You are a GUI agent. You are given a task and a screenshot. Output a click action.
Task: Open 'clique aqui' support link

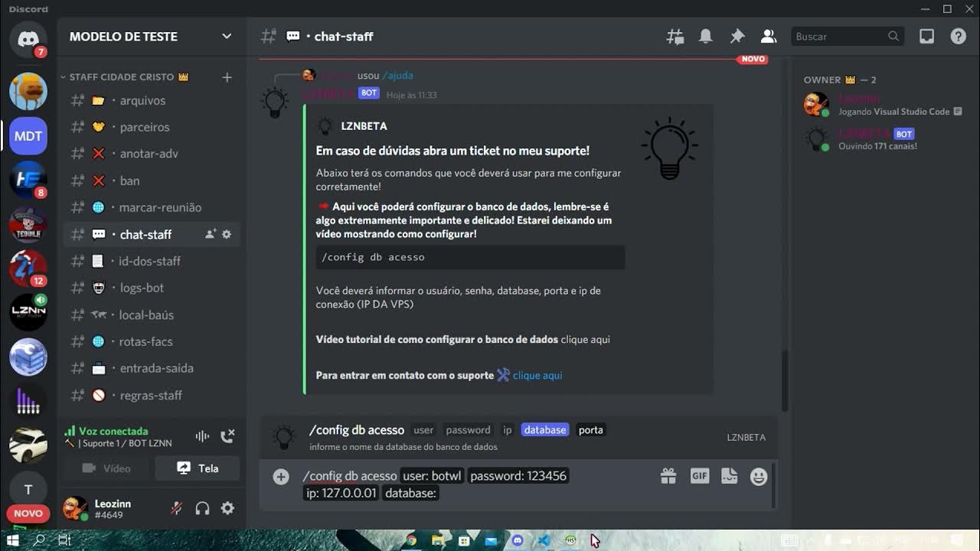[x=537, y=375]
